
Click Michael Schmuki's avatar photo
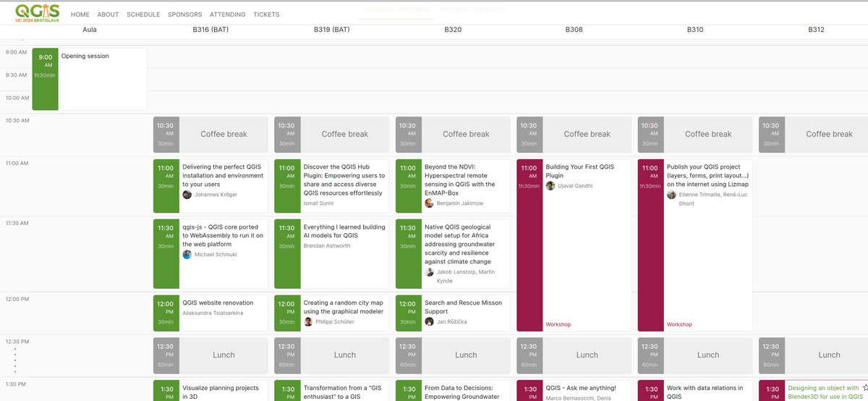click(x=187, y=255)
